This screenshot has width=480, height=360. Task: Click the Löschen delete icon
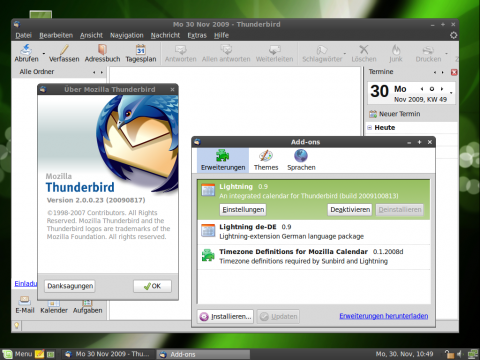pyautogui.click(x=364, y=54)
